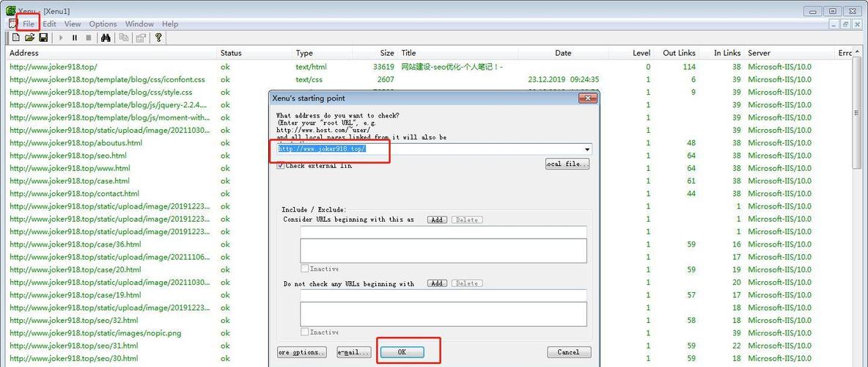The height and width of the screenshot is (367, 868).
Task: Click the Help question mark icon
Action: tap(158, 37)
